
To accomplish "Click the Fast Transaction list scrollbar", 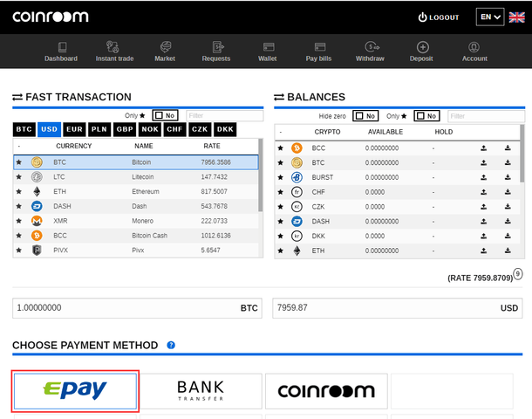I will (x=260, y=175).
